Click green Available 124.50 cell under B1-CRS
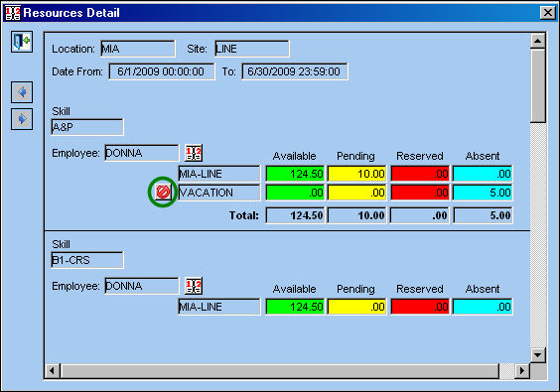Screen dimensions: 560x392 click(295, 307)
